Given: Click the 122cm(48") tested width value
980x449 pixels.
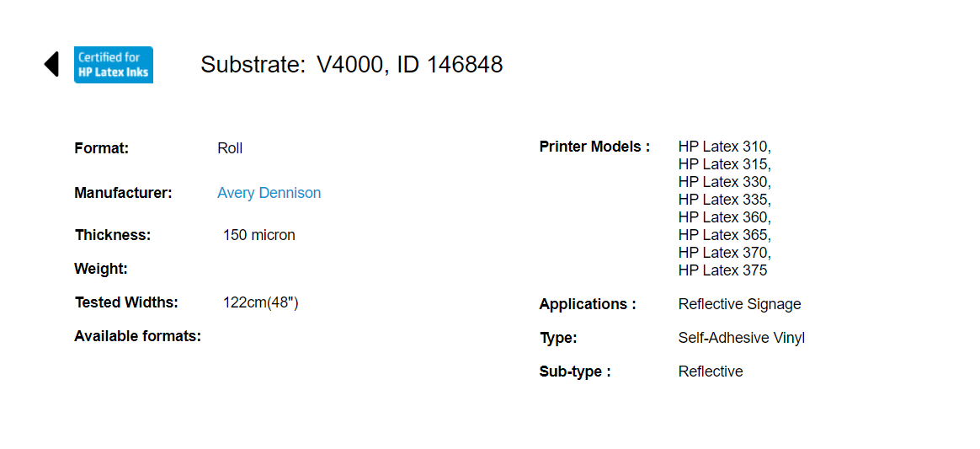Looking at the screenshot, I should [261, 303].
